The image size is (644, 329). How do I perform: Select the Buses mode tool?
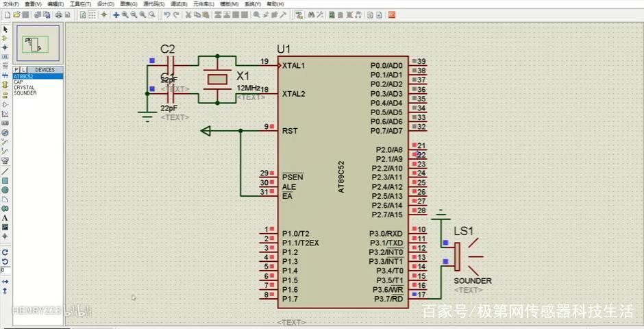[x=5, y=75]
